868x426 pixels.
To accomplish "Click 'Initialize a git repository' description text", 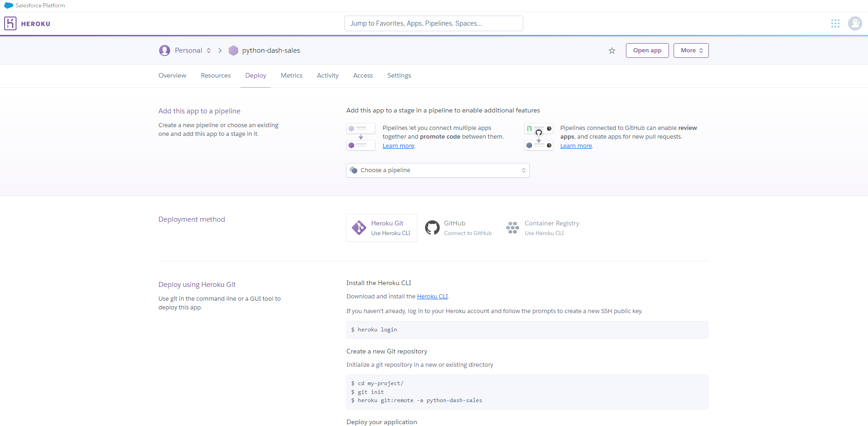I will [420, 365].
